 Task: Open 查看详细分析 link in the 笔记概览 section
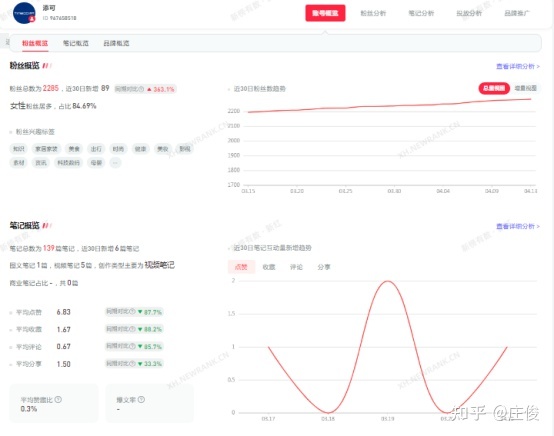tap(518, 226)
